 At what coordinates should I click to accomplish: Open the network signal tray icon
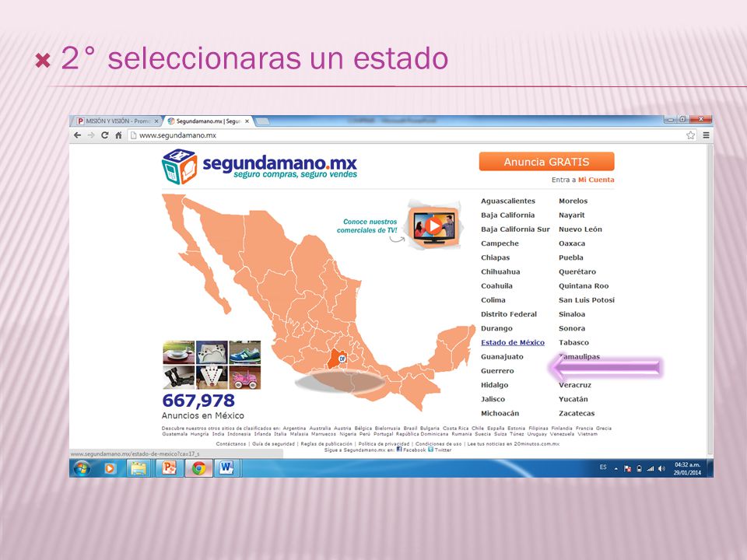[651, 468]
